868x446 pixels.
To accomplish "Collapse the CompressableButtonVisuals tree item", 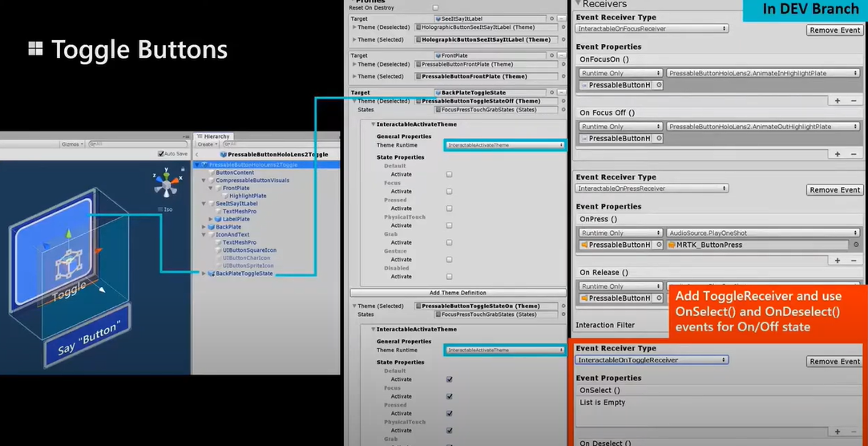I will 204,180.
